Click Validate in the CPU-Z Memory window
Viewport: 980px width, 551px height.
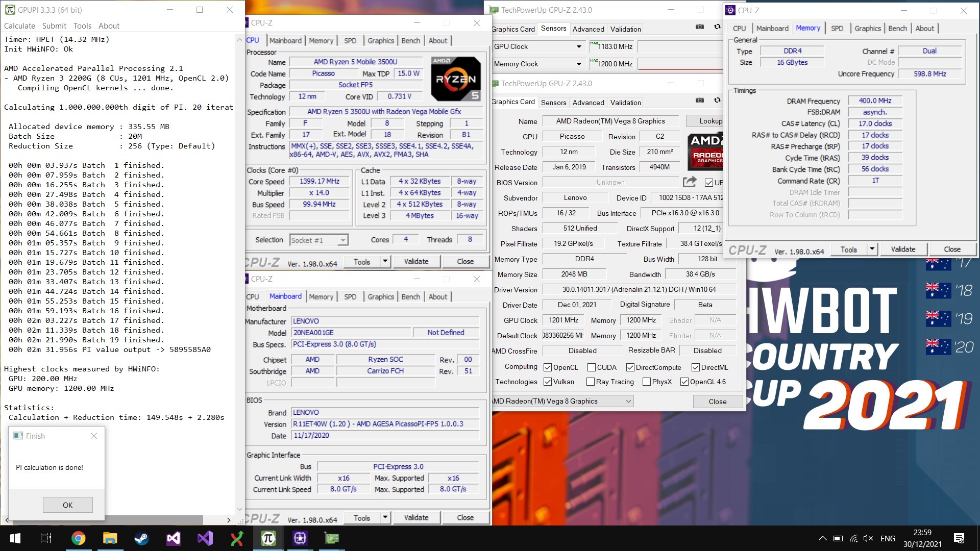tap(902, 249)
